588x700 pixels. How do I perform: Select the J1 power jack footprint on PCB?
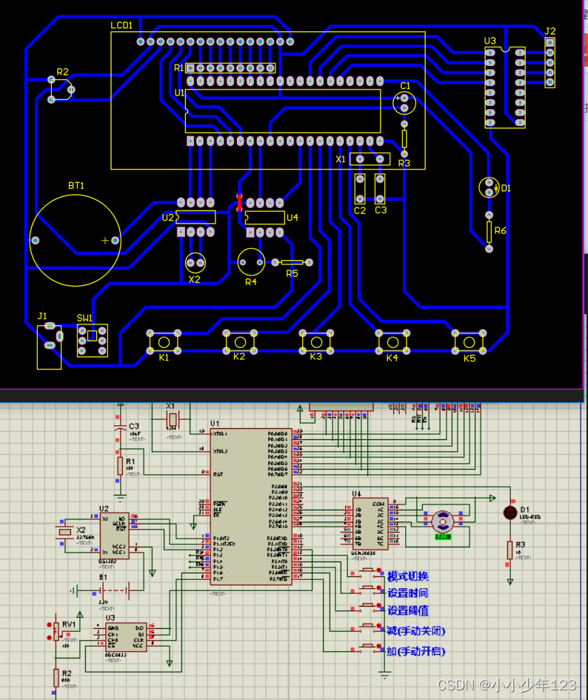(49, 347)
